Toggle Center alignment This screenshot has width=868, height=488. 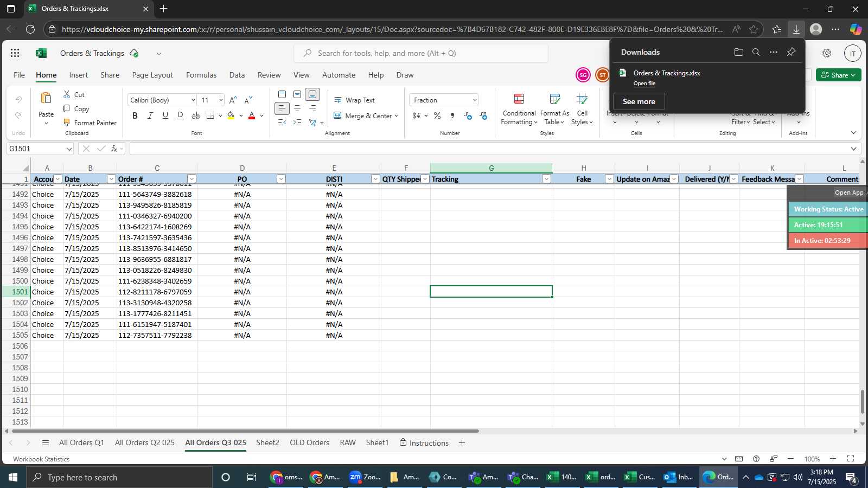pos(297,108)
